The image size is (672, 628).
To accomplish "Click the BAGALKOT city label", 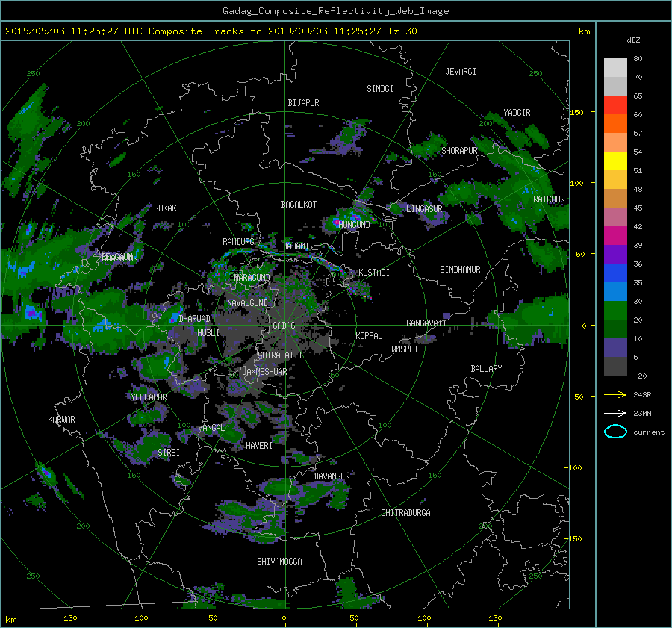I will pyautogui.click(x=299, y=205).
